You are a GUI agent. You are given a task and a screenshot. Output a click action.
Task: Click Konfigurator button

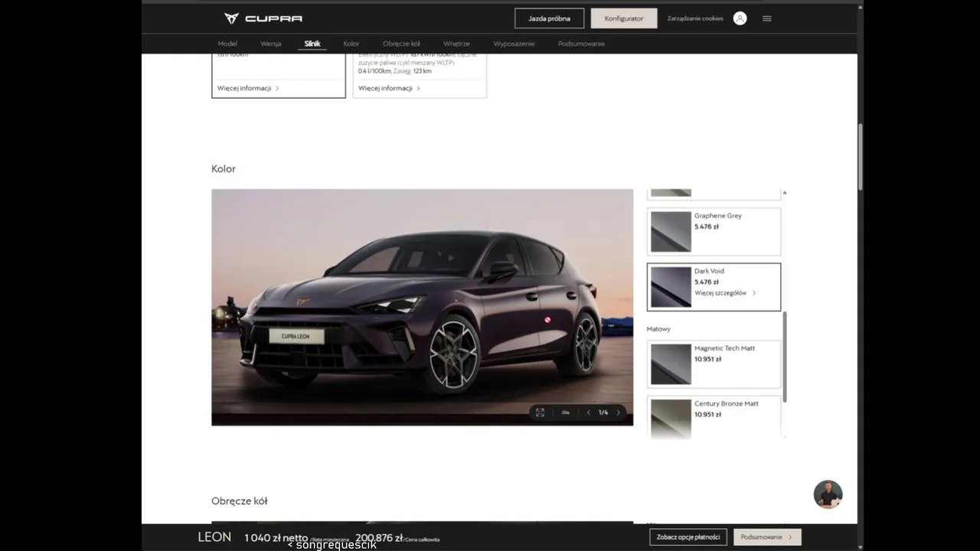tap(624, 18)
